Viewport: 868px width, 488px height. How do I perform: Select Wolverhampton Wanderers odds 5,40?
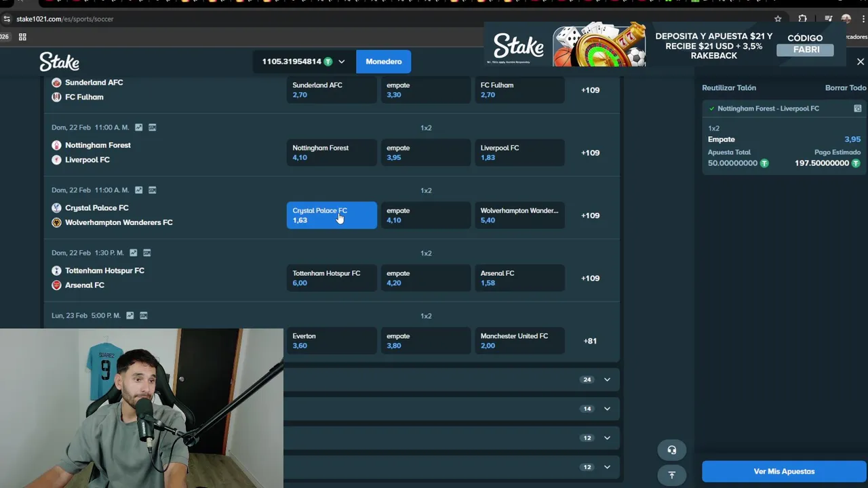(519, 216)
